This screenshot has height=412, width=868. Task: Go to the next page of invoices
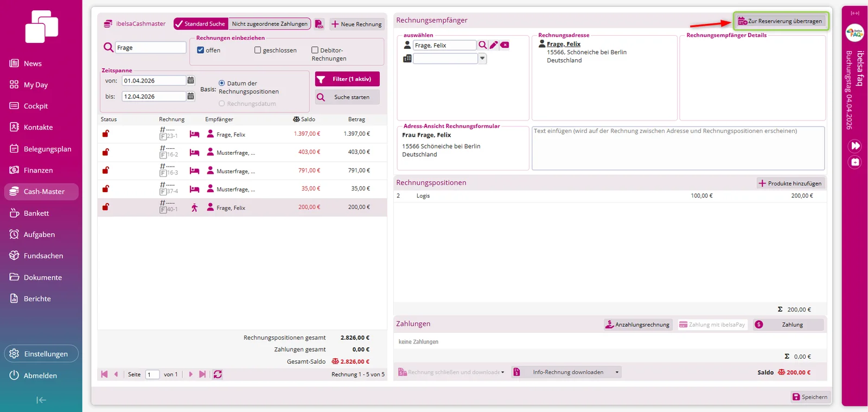click(x=190, y=374)
